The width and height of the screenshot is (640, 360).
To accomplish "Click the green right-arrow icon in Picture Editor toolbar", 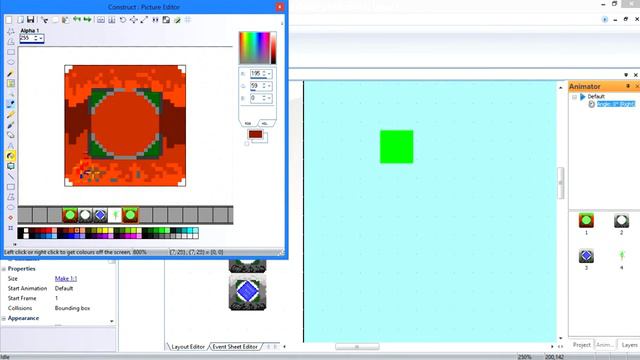I will point(87,19).
